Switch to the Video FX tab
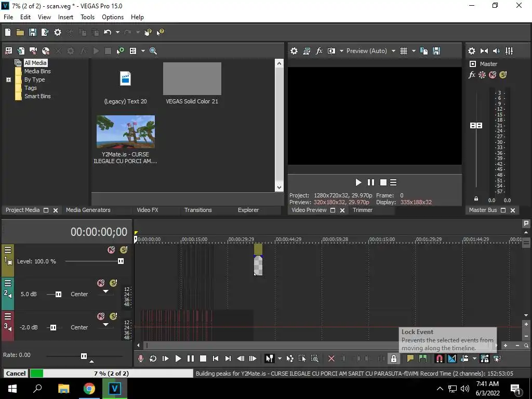The height and width of the screenshot is (399, 532). click(x=147, y=210)
